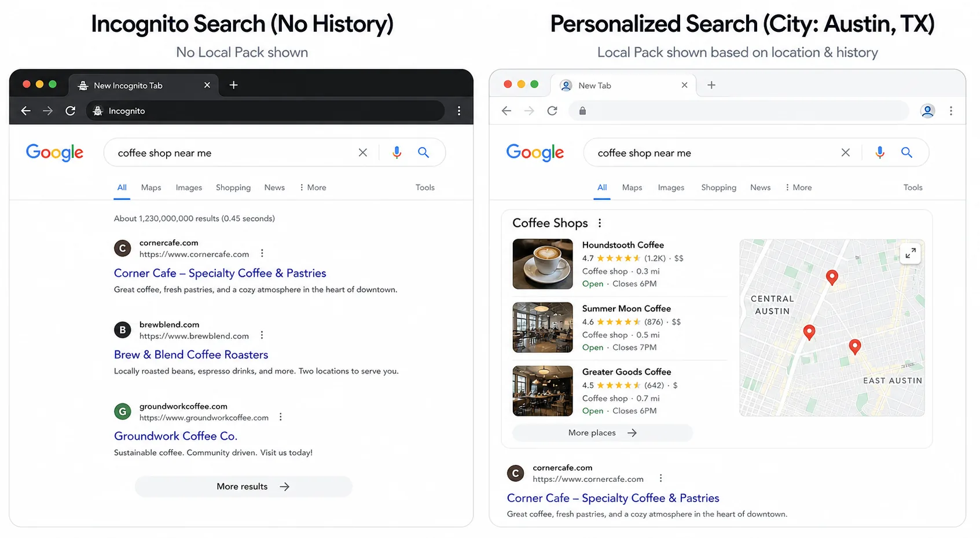Close the New Incognito Tab
Viewport: 980px width, 538px height.
click(207, 85)
